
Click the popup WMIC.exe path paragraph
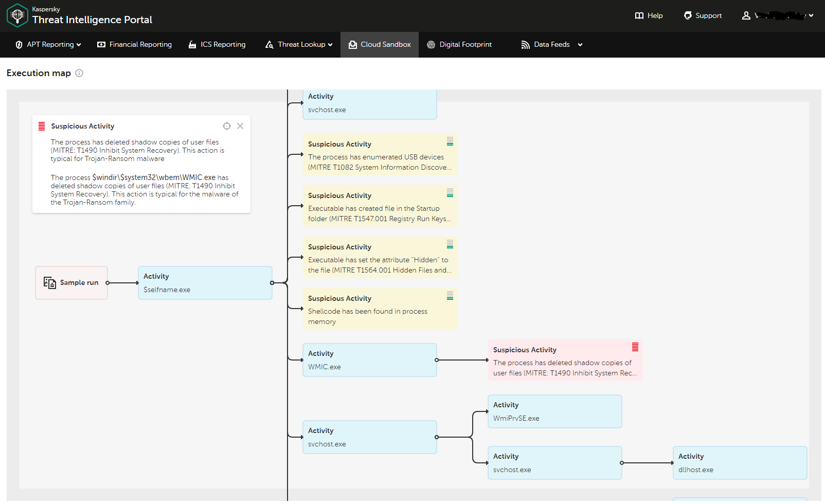(x=145, y=190)
